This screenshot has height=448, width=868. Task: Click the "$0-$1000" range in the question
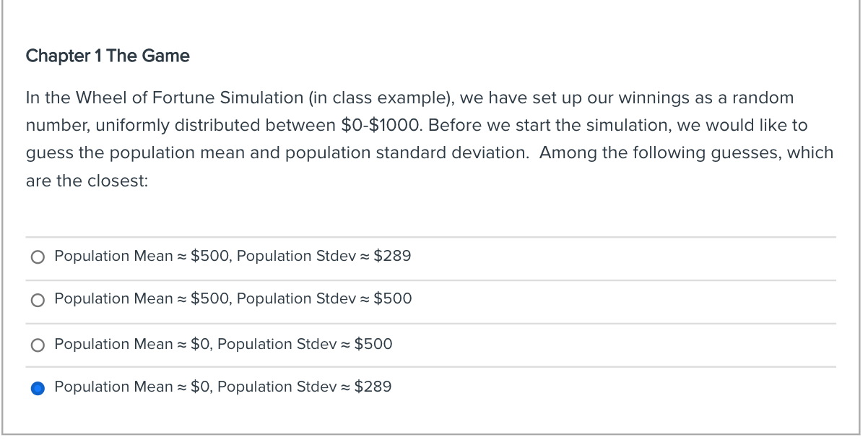pos(383,126)
